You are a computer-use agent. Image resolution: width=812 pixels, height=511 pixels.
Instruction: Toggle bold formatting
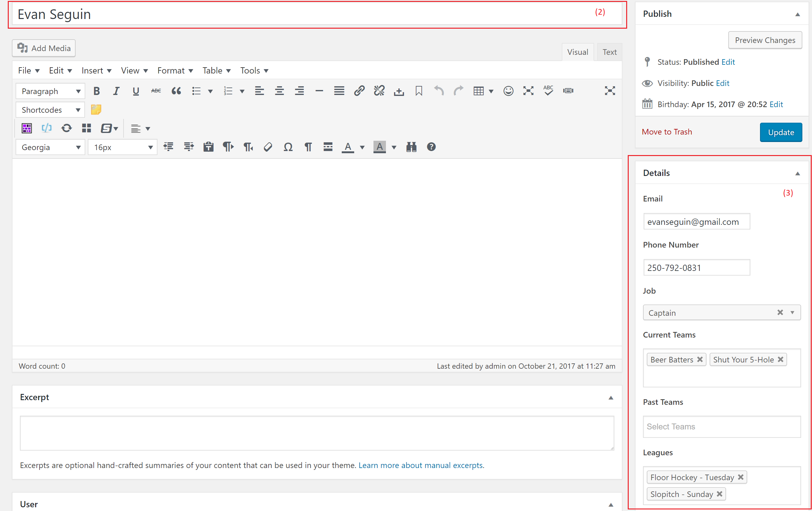(96, 91)
